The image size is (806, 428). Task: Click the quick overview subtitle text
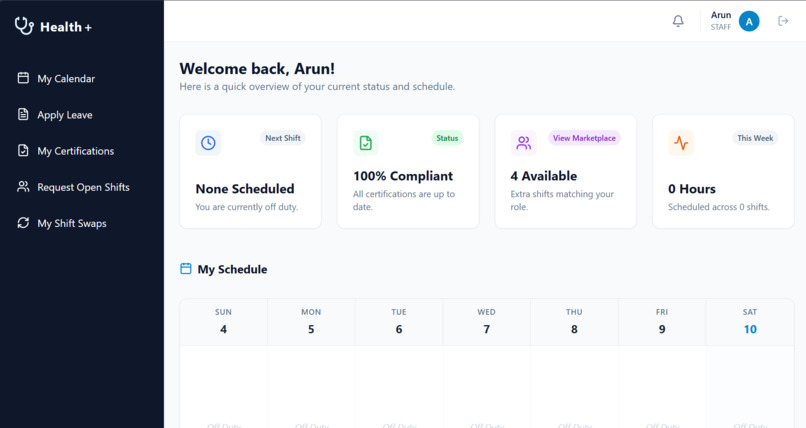317,86
